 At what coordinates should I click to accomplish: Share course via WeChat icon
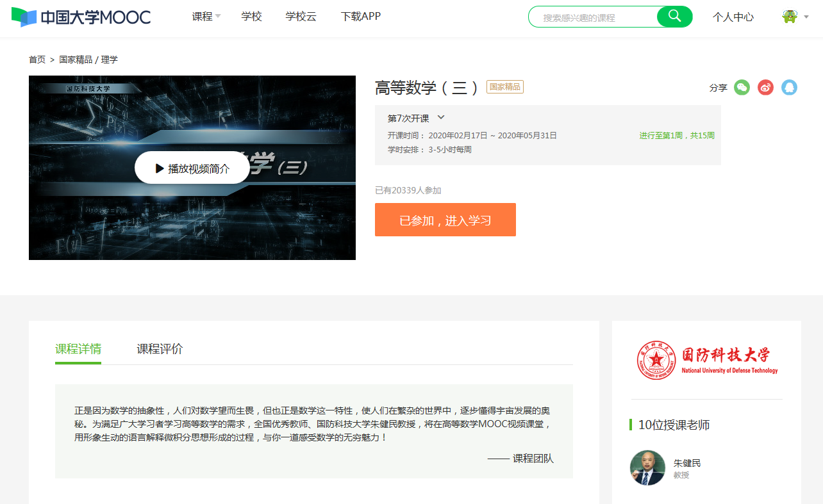coord(742,88)
